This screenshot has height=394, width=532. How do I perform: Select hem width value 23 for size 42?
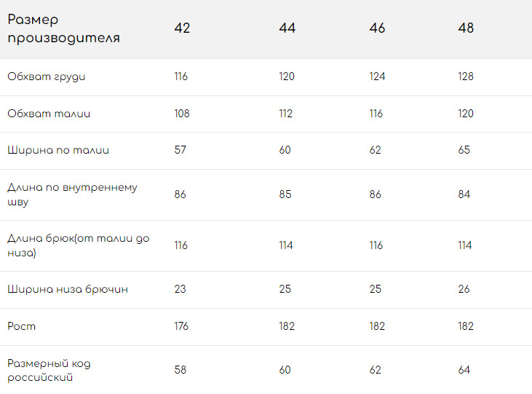pos(180,289)
